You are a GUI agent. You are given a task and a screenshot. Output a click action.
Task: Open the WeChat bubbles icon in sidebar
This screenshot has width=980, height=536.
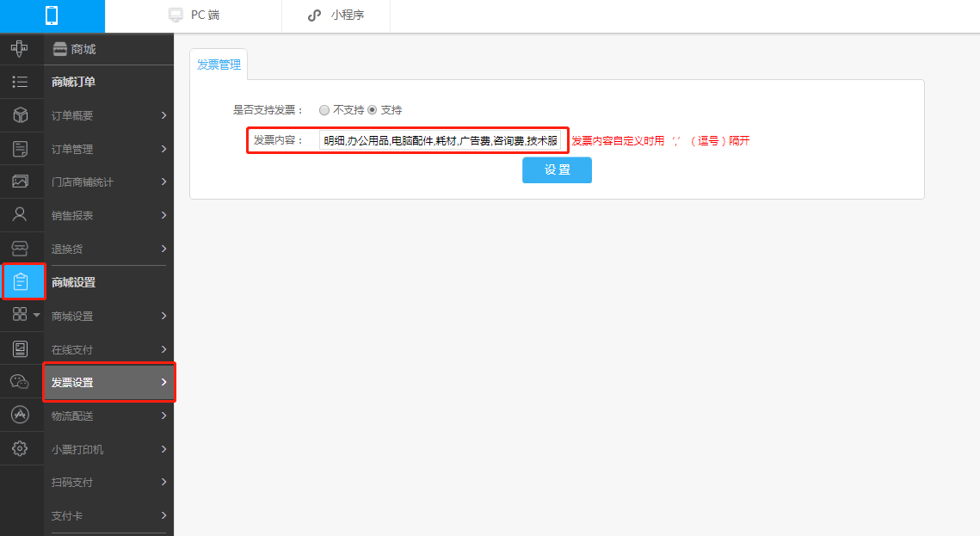pyautogui.click(x=20, y=382)
